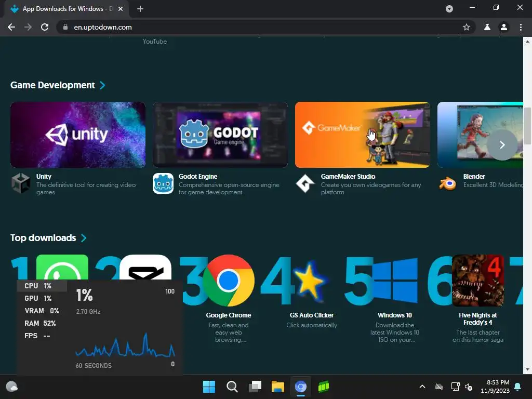532x399 pixels.
Task: Click the WhatsApp icon ranked number 1
Action: point(62,267)
